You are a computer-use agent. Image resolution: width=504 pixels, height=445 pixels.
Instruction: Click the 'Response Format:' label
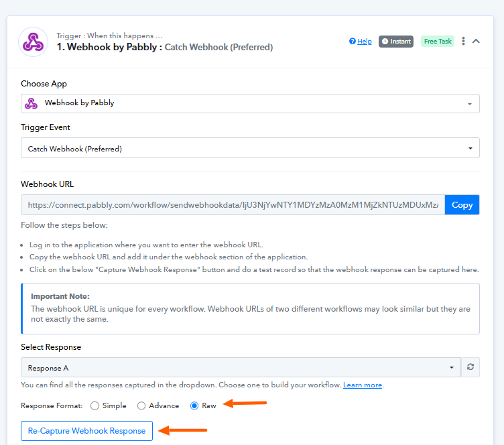[x=52, y=406]
